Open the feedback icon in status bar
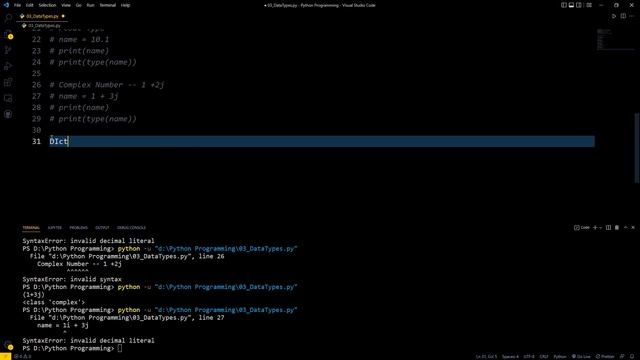 click(x=622, y=356)
